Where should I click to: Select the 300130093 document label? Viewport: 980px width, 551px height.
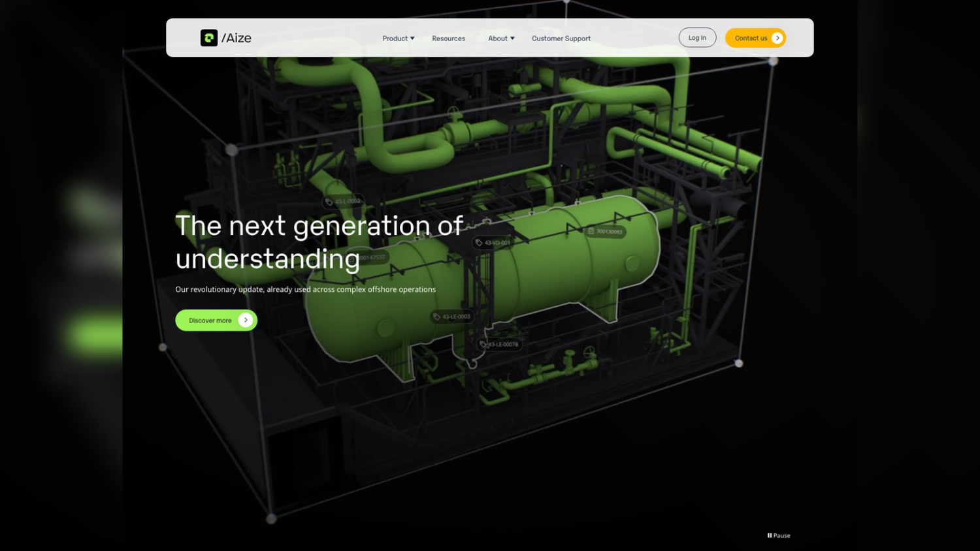coord(605,231)
